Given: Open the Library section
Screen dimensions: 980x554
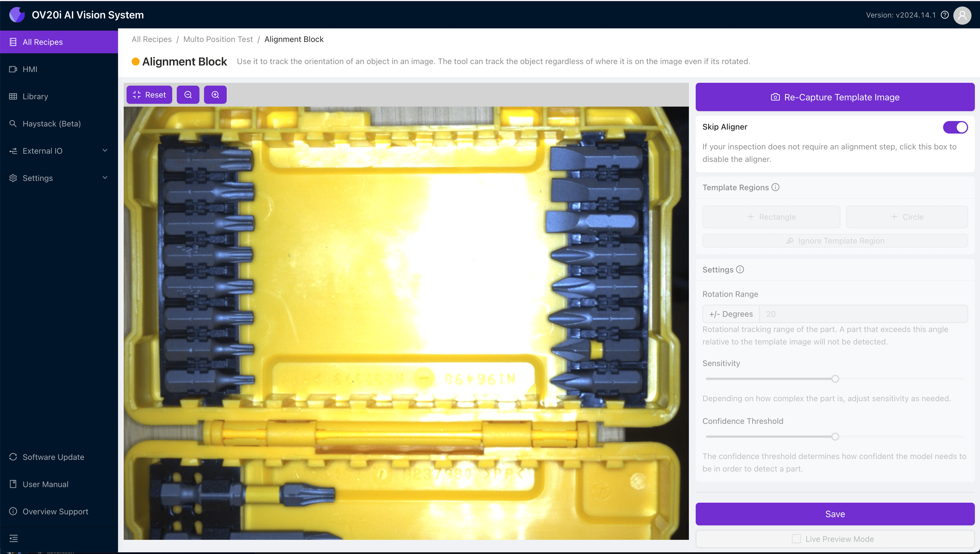Looking at the screenshot, I should [35, 96].
